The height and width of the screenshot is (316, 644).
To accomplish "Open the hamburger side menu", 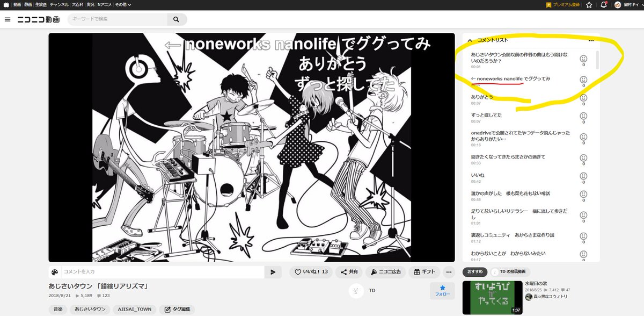I will tap(8, 20).
